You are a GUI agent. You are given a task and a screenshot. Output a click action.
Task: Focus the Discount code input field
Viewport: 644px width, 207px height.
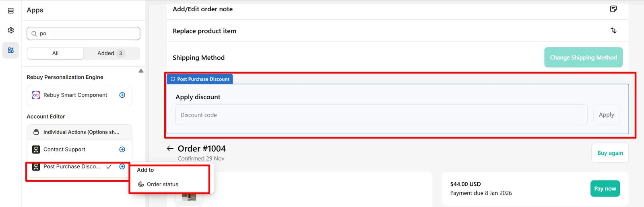[x=381, y=115]
